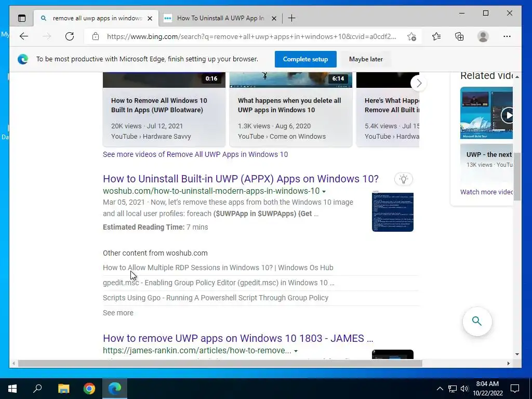Show hidden system tray icons chevron
The image size is (532, 399).
440,389
